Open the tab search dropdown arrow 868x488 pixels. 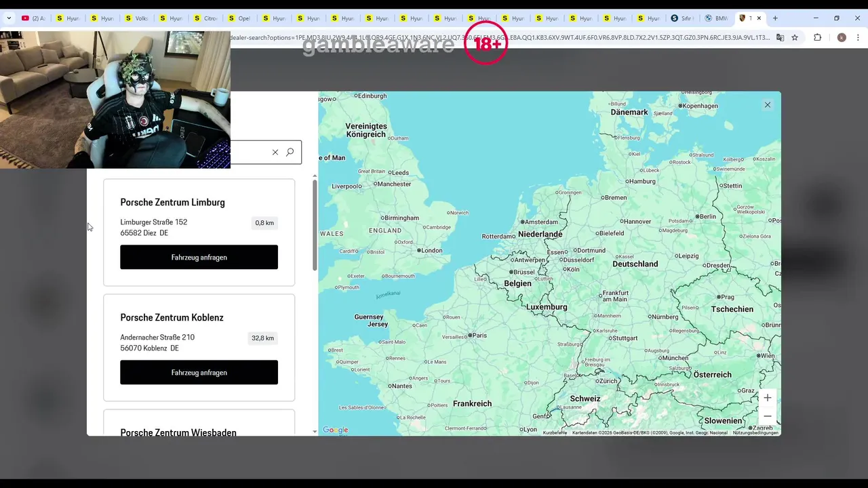point(9,18)
